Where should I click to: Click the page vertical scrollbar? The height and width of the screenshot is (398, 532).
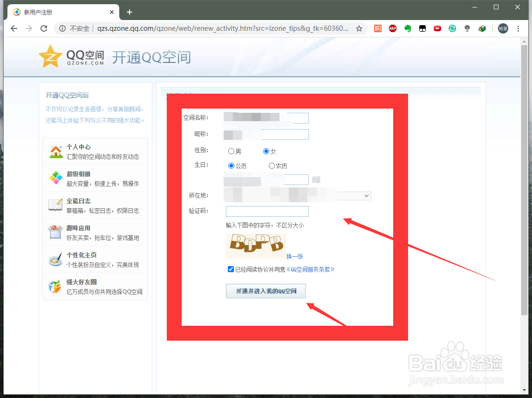[524, 180]
